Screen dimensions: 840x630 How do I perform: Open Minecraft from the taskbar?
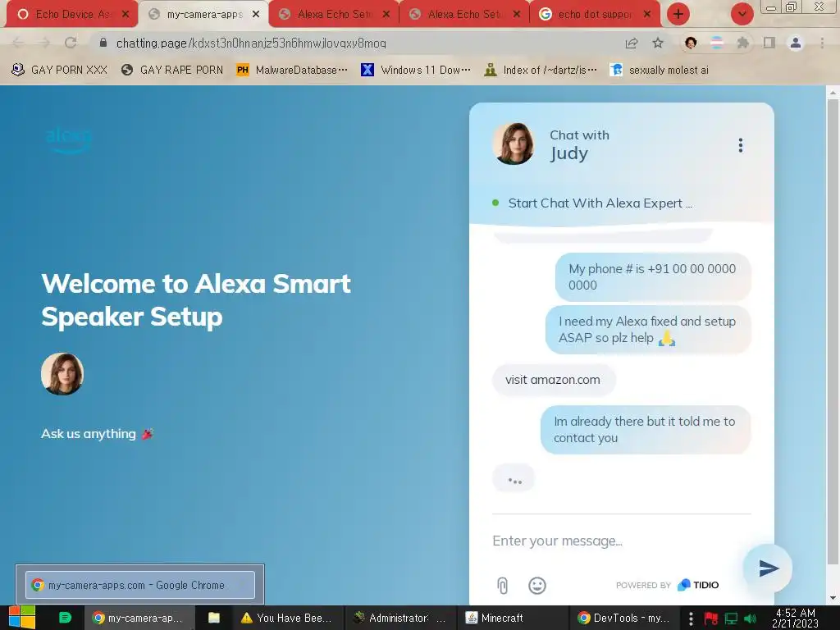(512, 618)
